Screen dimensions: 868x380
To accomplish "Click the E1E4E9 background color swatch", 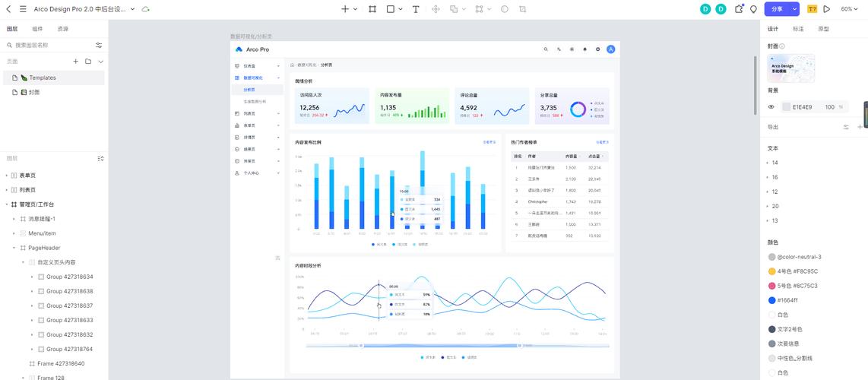I will pos(787,107).
